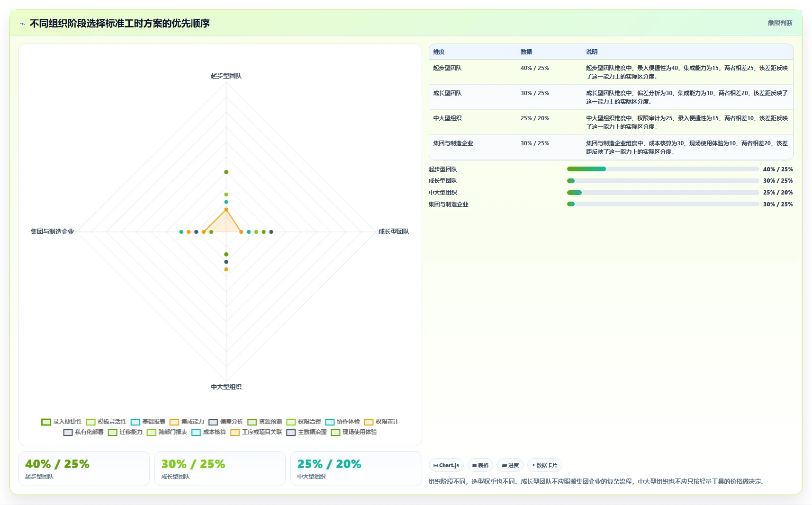Image resolution: width=812 pixels, height=505 pixels.
Task: Click the 资源预测 legend swatch
Action: point(252,422)
